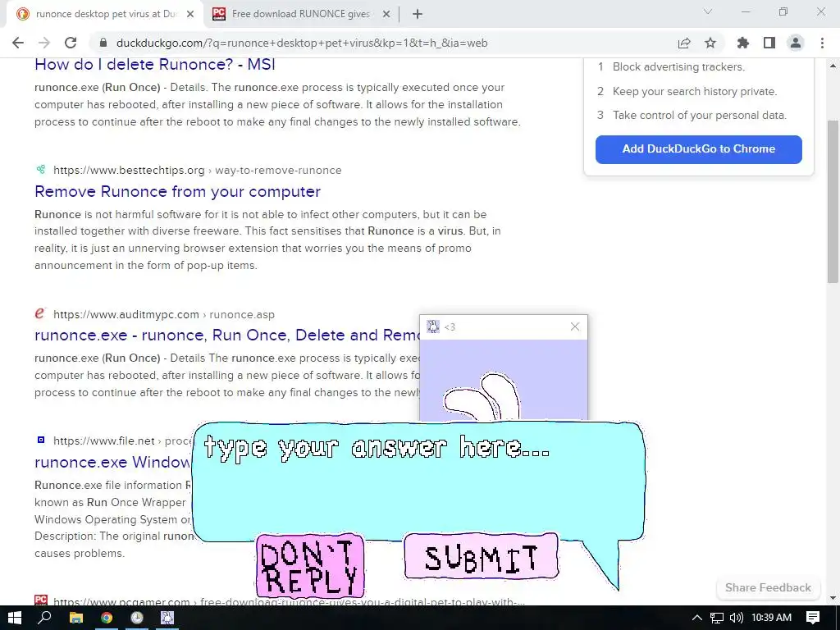Click the SUBMIT button
This screenshot has width=840, height=630.
481,557
